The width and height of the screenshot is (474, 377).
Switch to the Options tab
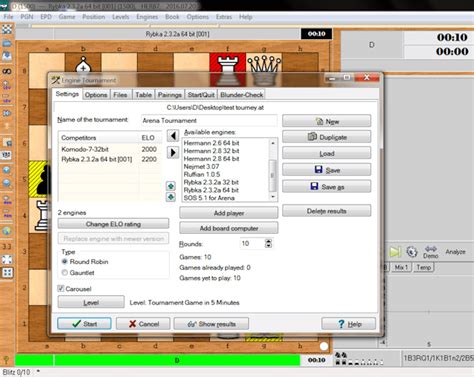click(x=96, y=95)
